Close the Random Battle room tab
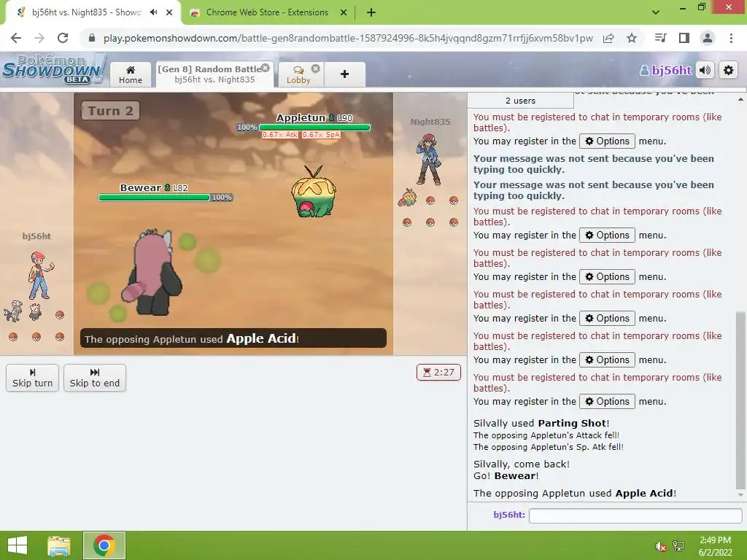This screenshot has width=747, height=560. [x=266, y=68]
